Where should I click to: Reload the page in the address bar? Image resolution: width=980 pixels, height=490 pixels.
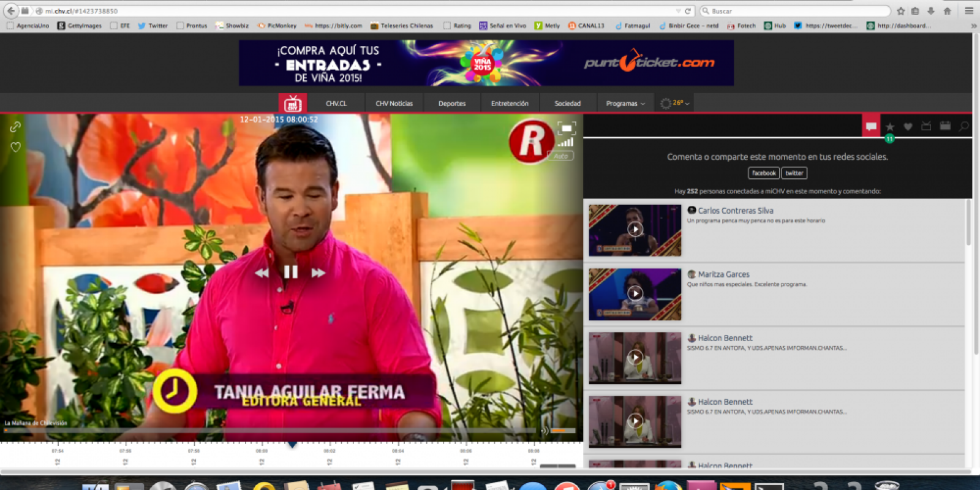click(x=688, y=11)
